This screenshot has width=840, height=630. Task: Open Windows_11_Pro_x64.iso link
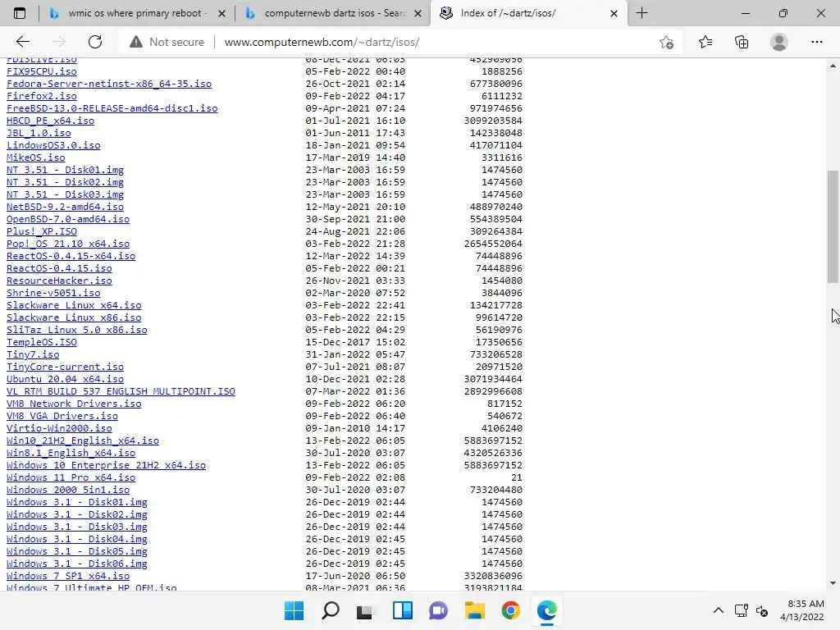71,478
